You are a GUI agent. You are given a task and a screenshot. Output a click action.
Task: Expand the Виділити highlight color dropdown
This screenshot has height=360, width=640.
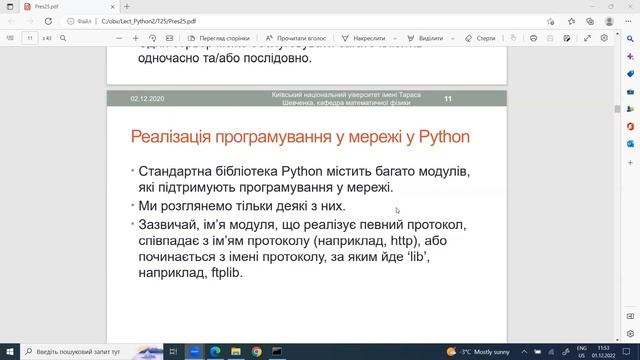tap(453, 38)
